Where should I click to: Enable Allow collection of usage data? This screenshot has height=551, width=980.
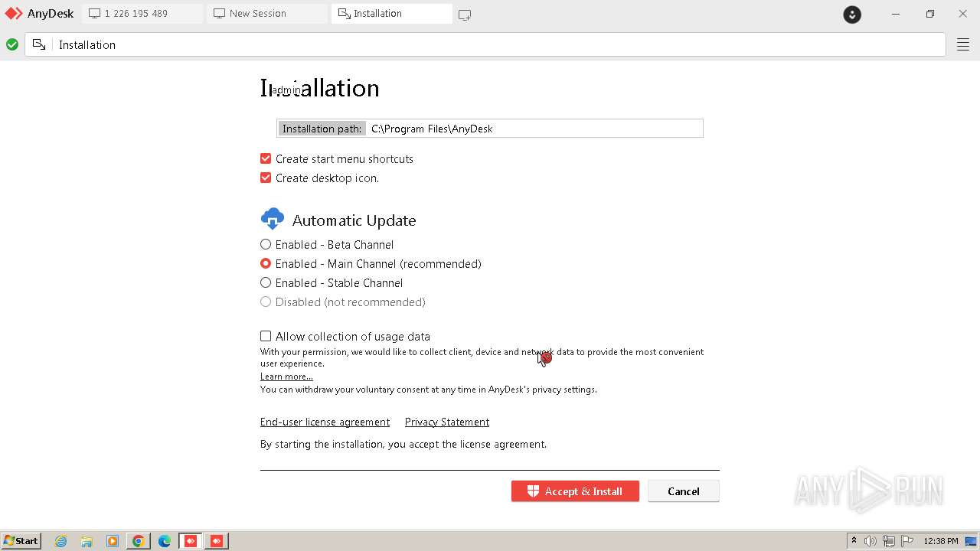click(x=266, y=336)
